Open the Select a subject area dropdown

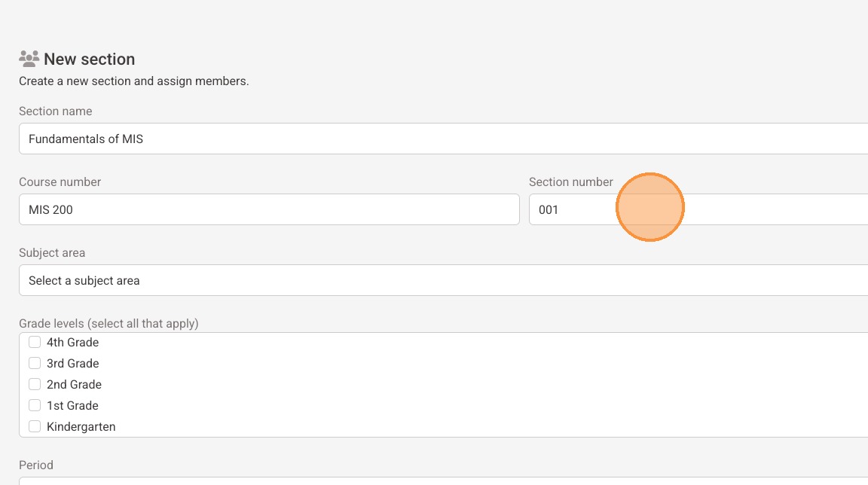[443, 280]
